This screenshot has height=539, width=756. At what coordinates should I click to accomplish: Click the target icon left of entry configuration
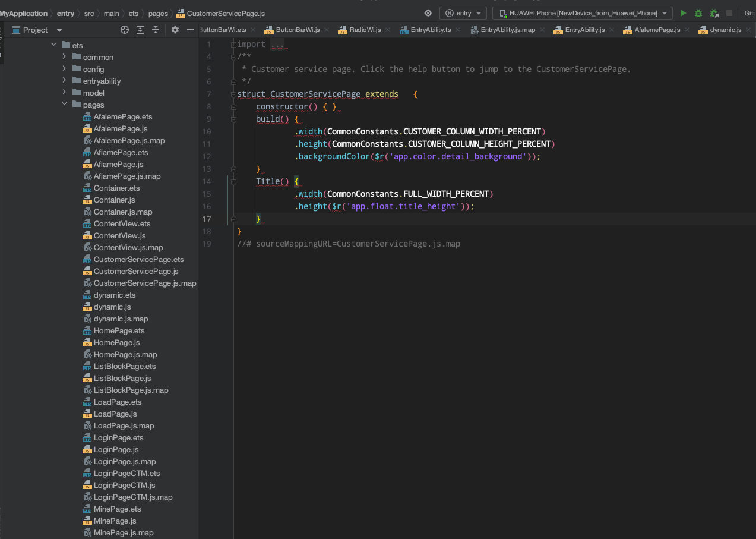[428, 13]
